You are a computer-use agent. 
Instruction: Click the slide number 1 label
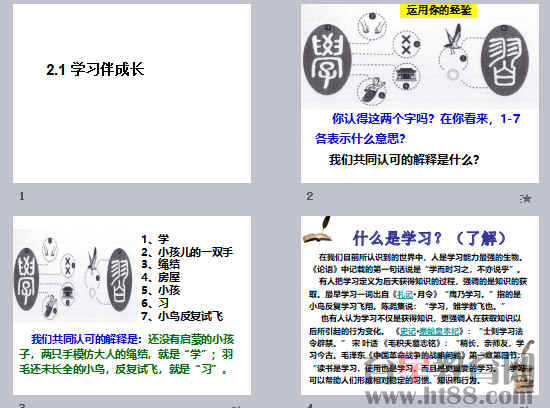[x=22, y=196]
